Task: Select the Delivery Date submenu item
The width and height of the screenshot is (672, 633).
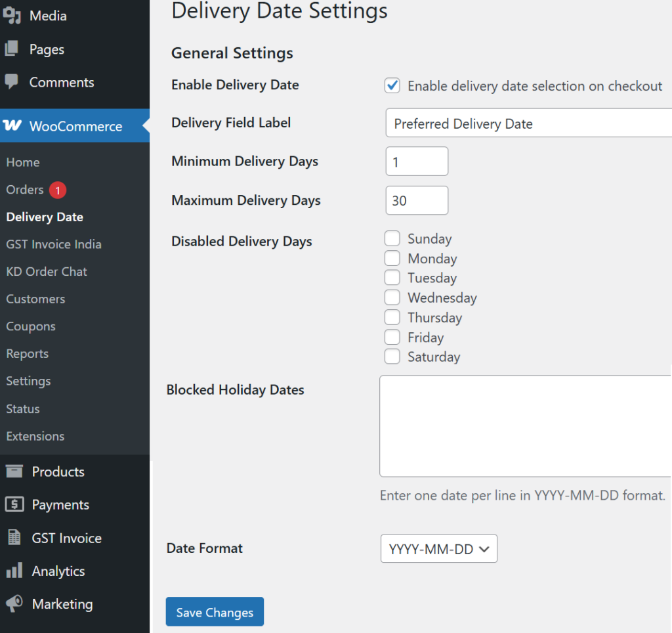Action: click(45, 217)
